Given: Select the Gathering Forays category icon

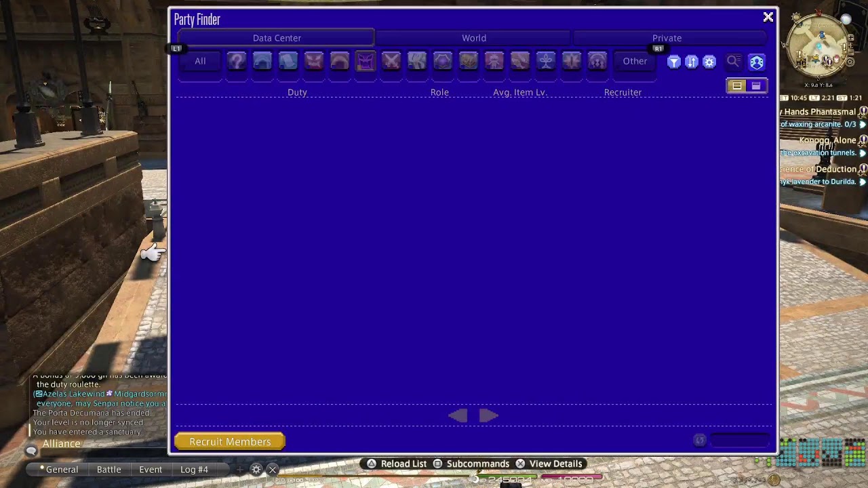Looking at the screenshot, I should [x=546, y=62].
